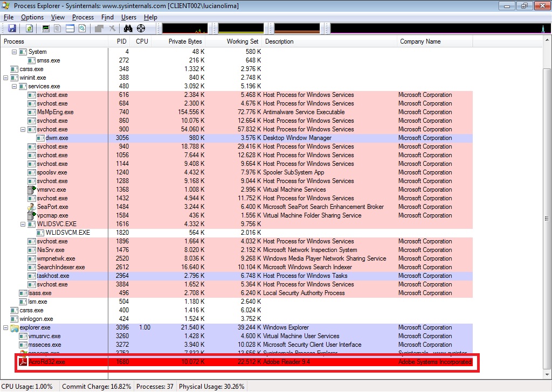Click the physical memory graph with orange bar
The image size is (552, 392).
tap(297, 29)
